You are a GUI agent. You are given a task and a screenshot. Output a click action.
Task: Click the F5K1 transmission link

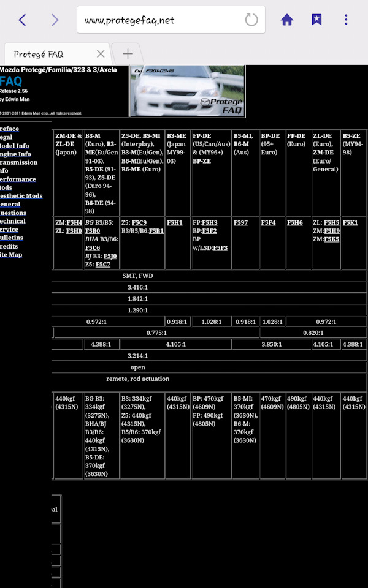(350, 223)
